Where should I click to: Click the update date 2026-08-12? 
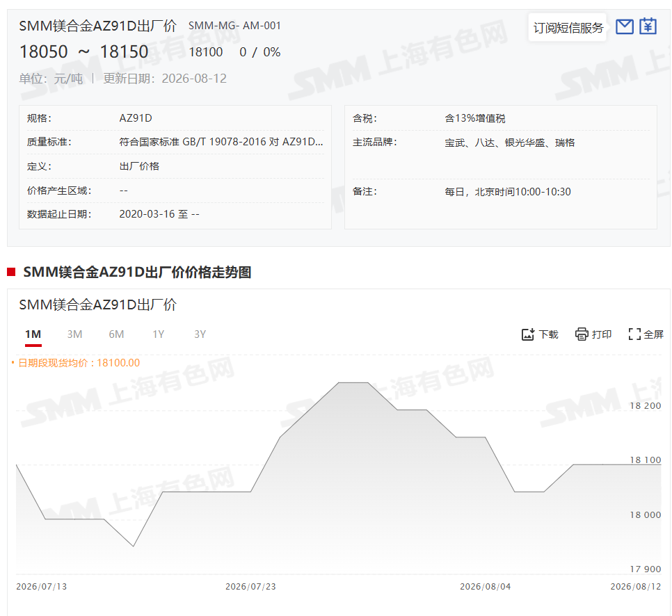(194, 79)
